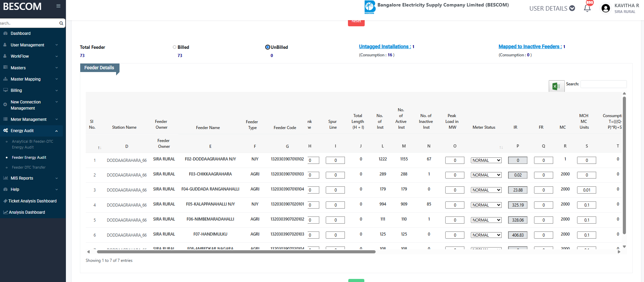Click the Analysis Dashboard line-chart icon
This screenshot has width=644, height=282.
click(x=5, y=212)
